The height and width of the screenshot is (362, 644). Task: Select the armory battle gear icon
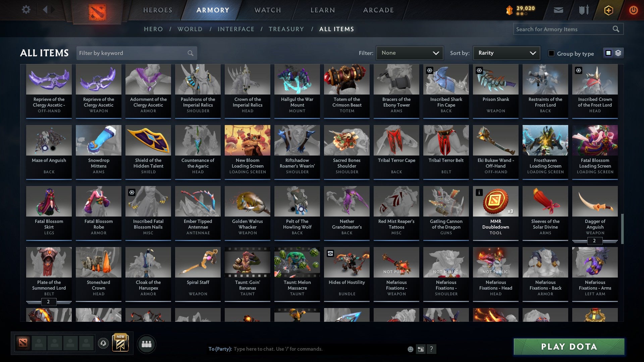584,10
